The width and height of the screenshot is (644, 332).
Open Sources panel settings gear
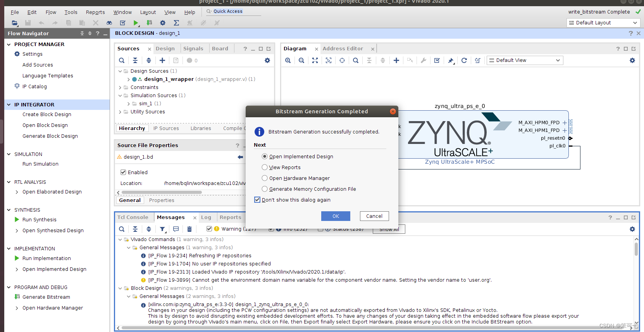pos(267,60)
